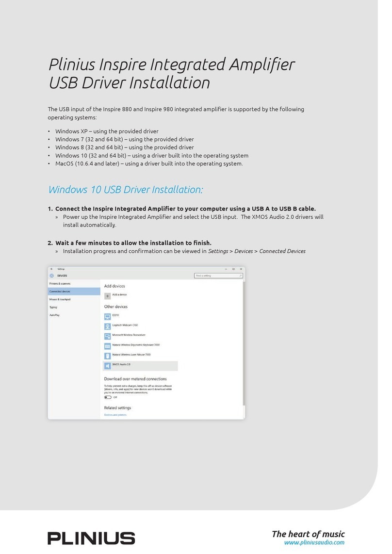Click the PLINIUS logo in the footer
Viewport: 392px width, 554px height.
coord(91,538)
